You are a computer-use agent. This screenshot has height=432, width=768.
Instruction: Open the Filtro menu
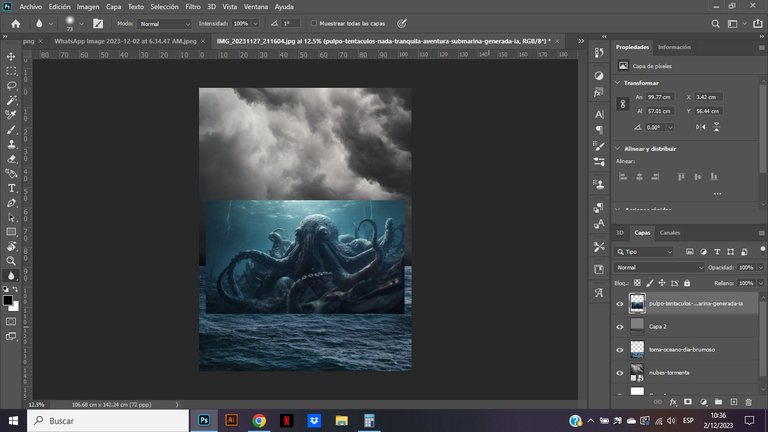click(x=192, y=7)
